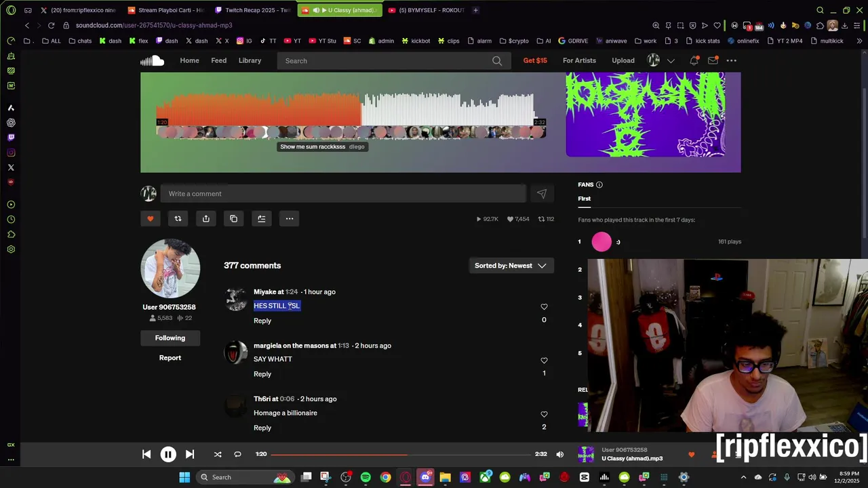
Task: Open Fans info icon
Action: pyautogui.click(x=599, y=184)
